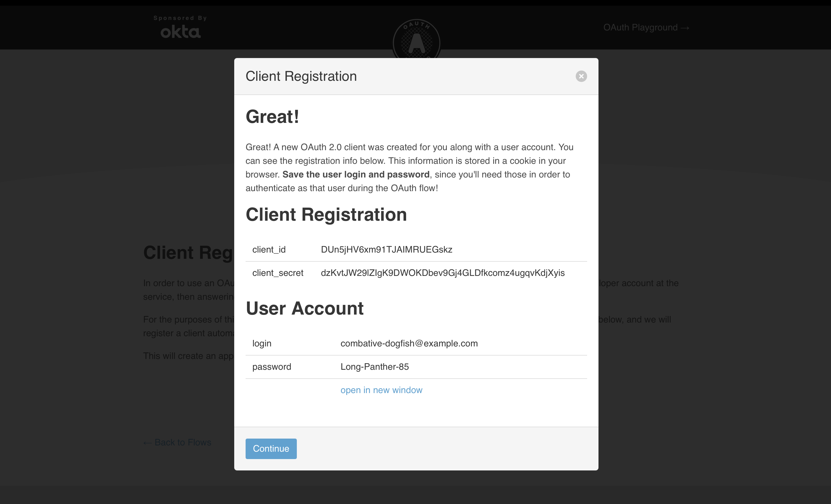
Task: Open the 'open in new window' link
Action: click(x=381, y=390)
